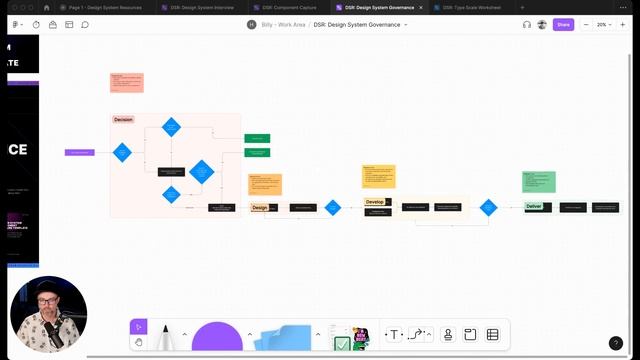Open the 20% zoom level dropdown
The image size is (640, 360).
click(604, 24)
